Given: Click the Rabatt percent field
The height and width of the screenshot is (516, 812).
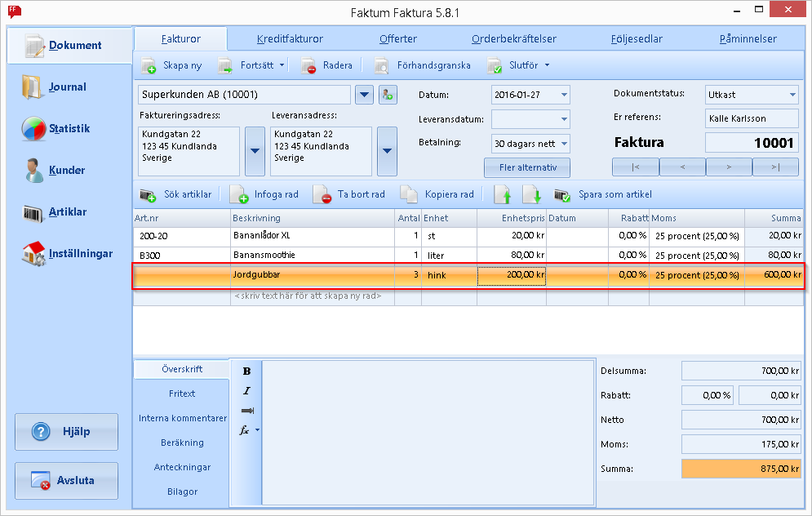Looking at the screenshot, I should pos(708,395).
